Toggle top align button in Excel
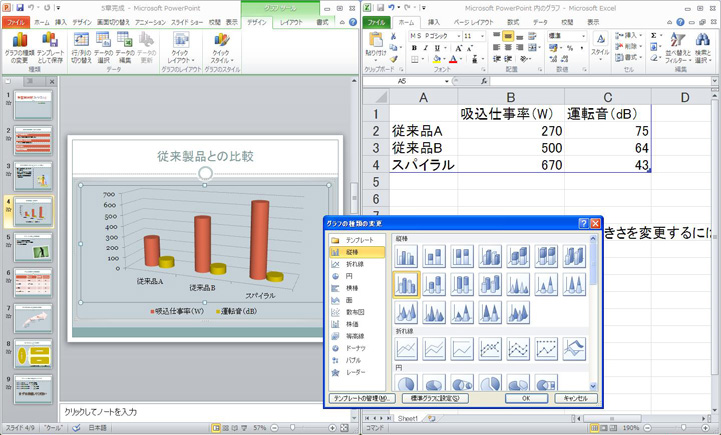 click(497, 36)
